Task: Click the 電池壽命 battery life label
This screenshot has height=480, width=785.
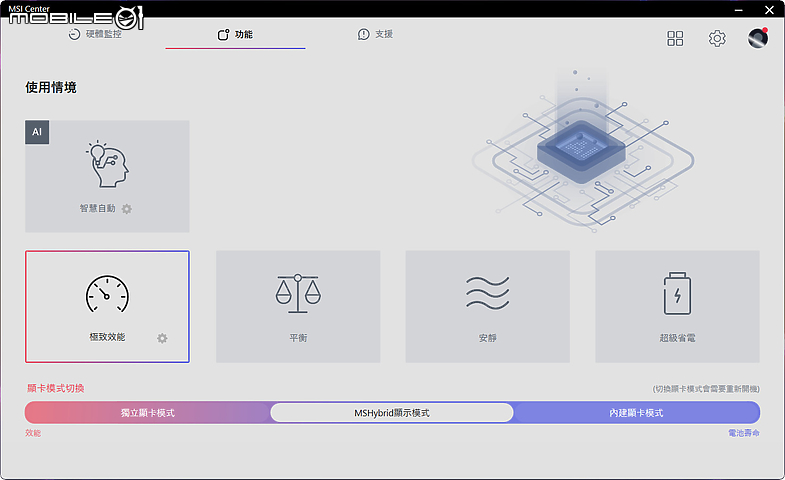Action: click(744, 433)
